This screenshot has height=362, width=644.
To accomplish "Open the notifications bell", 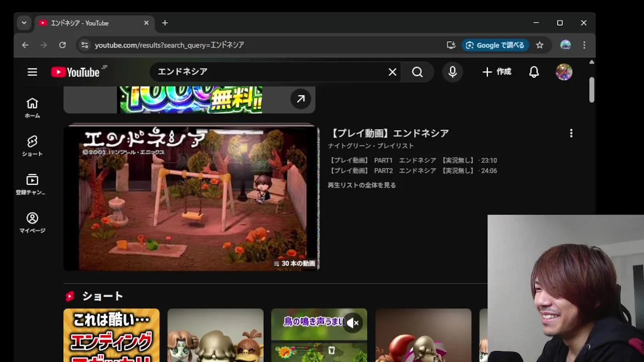I will 534,72.
